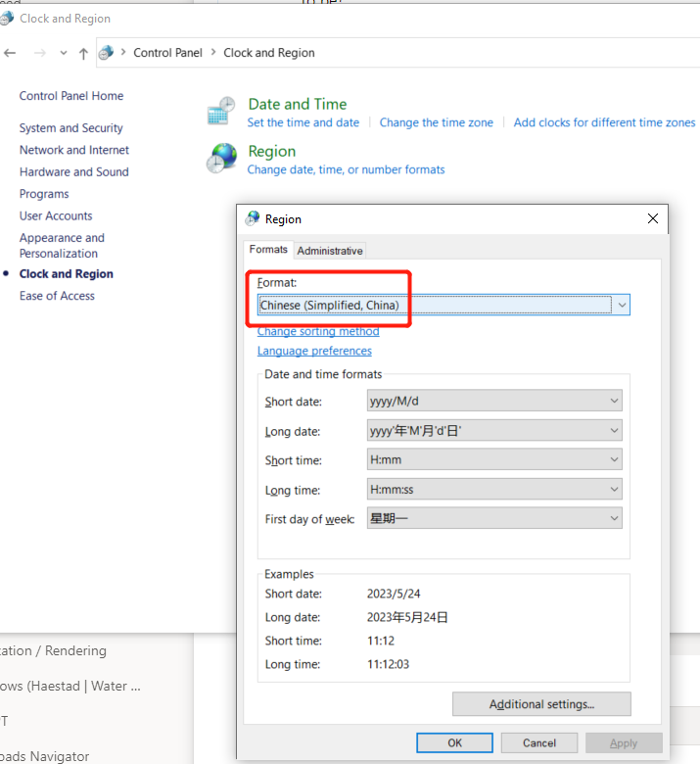Click the Cancel button
The image size is (700, 764).
tap(539, 742)
